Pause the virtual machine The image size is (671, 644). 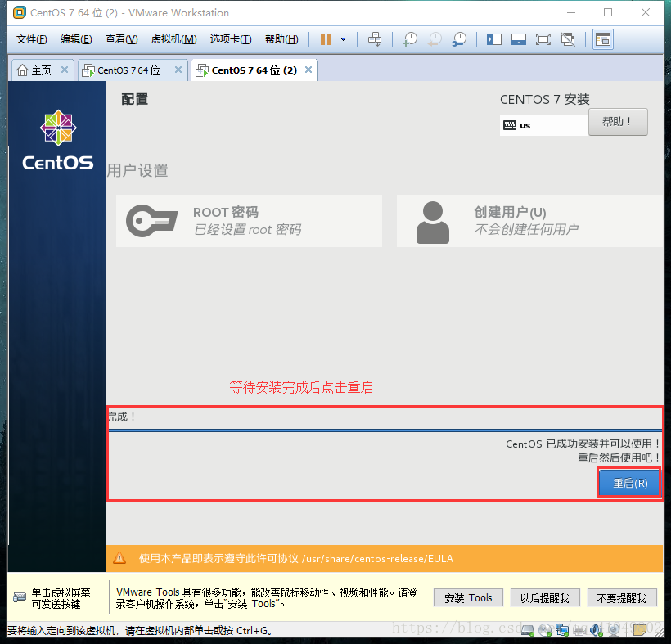326,39
